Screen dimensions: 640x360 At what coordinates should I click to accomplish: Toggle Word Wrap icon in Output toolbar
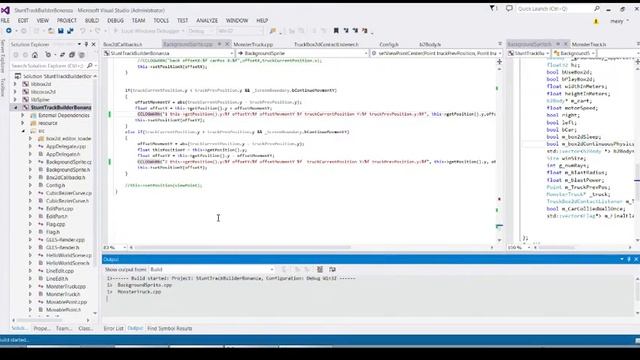coord(332,269)
